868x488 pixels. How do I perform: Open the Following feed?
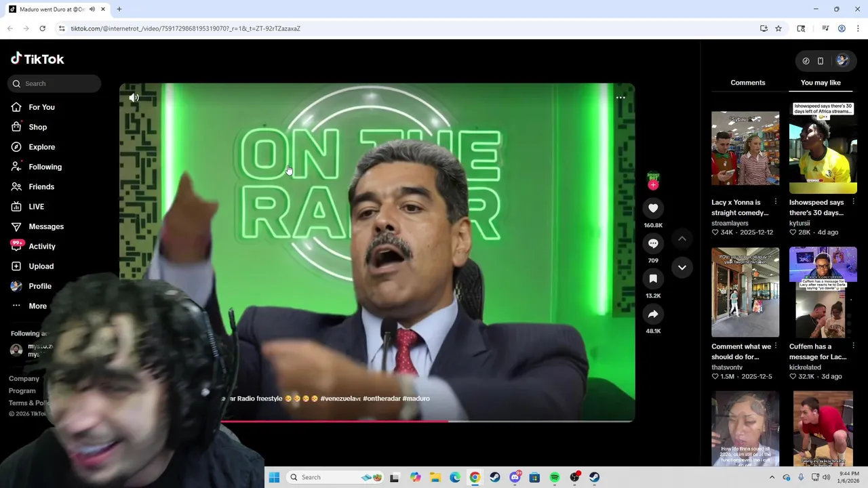click(45, 167)
